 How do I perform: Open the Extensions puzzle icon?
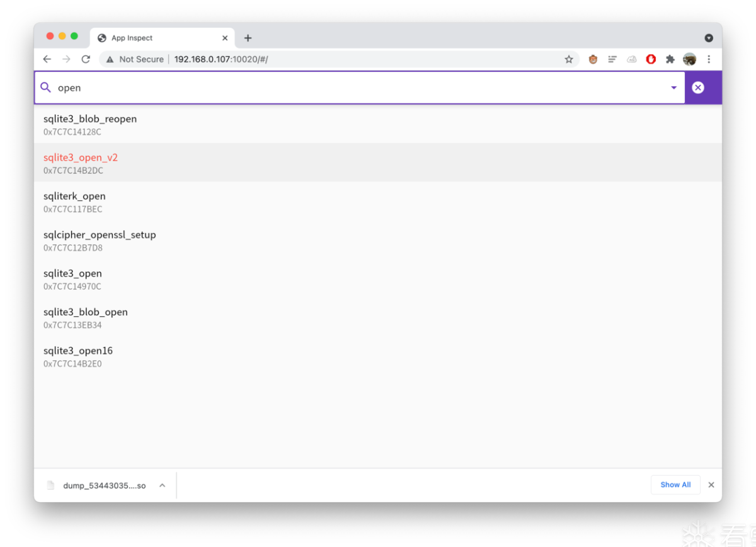[x=670, y=59]
